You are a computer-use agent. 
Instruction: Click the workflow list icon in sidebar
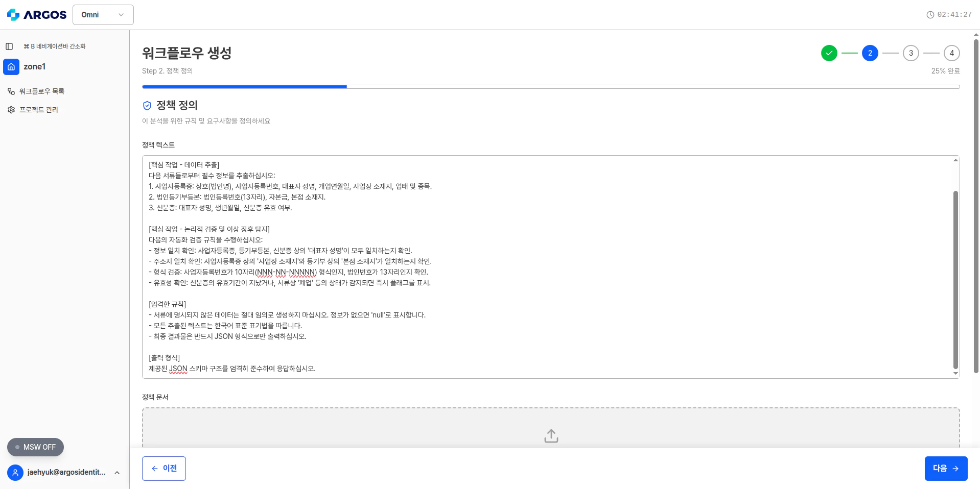pyautogui.click(x=11, y=91)
